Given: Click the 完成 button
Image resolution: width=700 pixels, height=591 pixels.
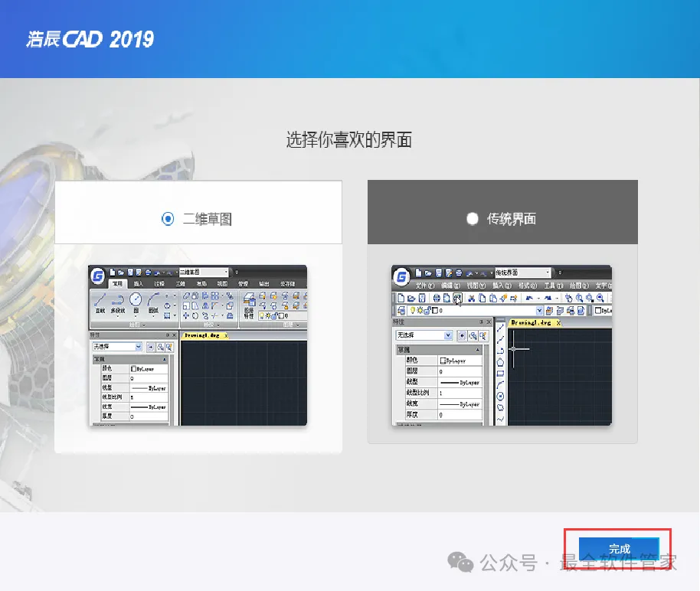Looking at the screenshot, I should pos(619,549).
